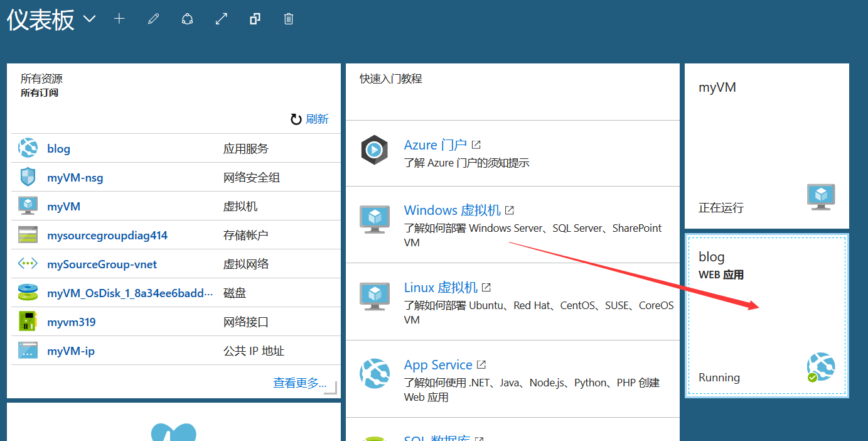The height and width of the screenshot is (441, 868).
Task: Click external link icon beside App Service
Action: click(481, 365)
